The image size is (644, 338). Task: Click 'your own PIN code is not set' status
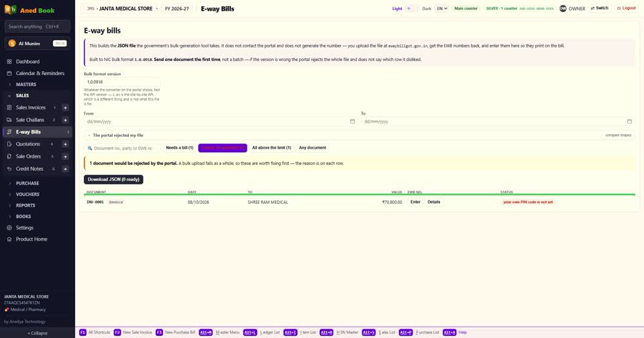click(x=528, y=202)
